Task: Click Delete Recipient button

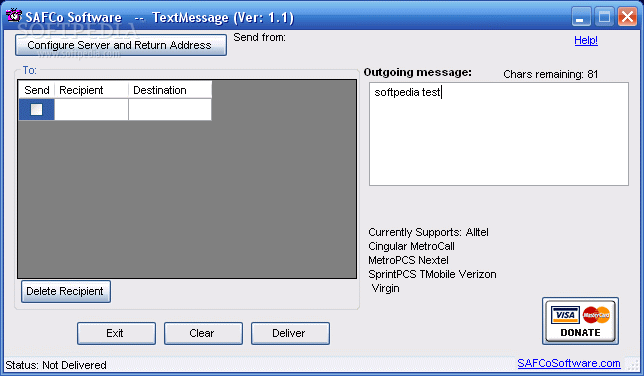Action: click(x=66, y=291)
